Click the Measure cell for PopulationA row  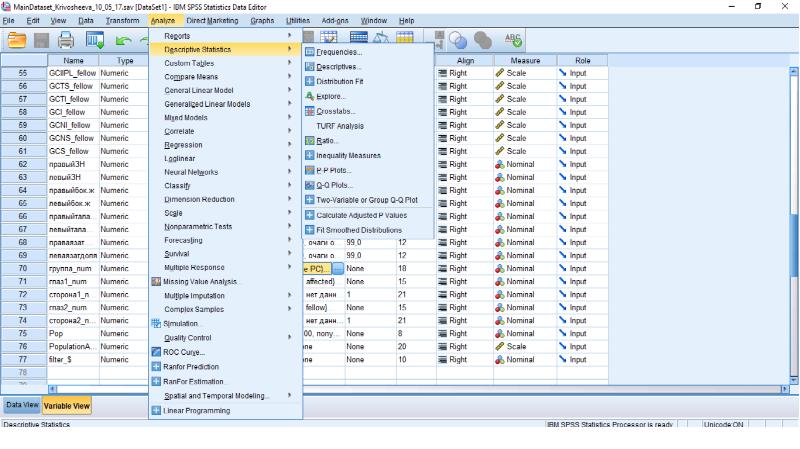525,346
